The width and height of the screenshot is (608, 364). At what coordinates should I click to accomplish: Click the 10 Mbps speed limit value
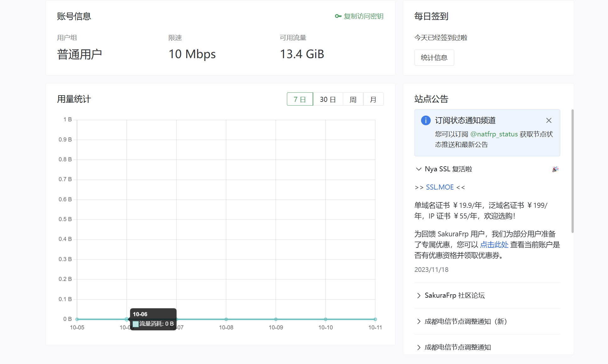pyautogui.click(x=192, y=54)
